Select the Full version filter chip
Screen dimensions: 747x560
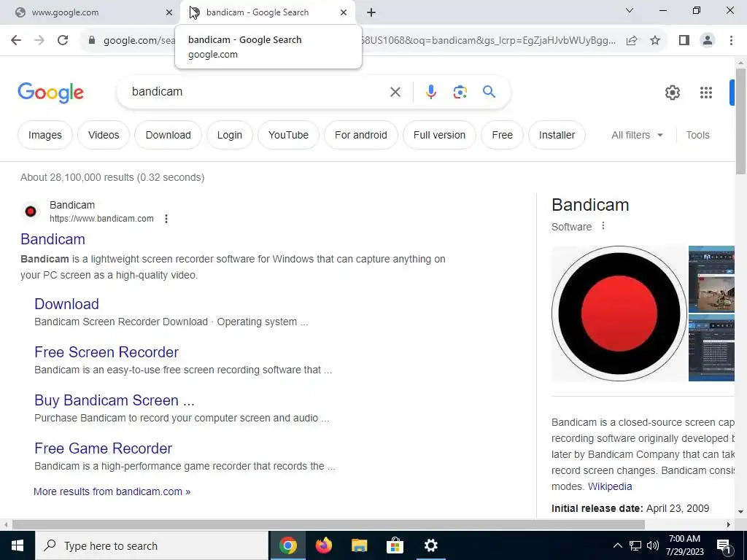[439, 135]
